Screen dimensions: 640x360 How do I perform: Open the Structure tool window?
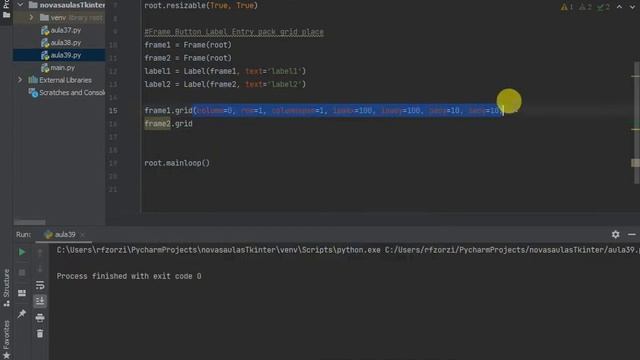pos(6,288)
